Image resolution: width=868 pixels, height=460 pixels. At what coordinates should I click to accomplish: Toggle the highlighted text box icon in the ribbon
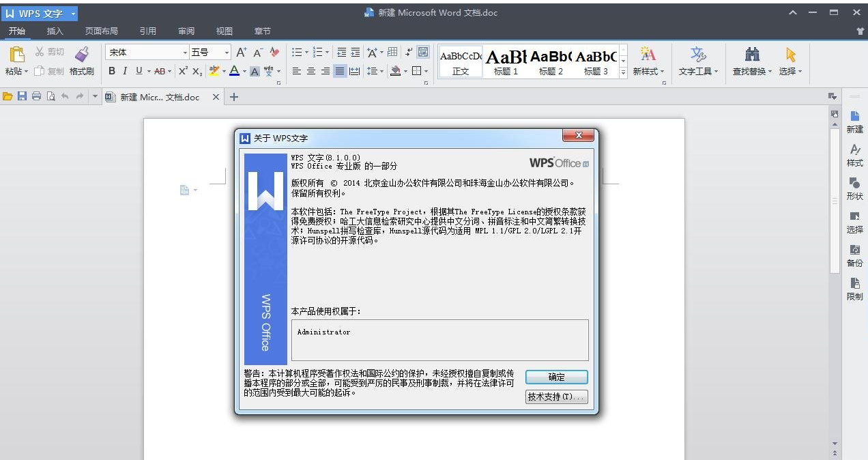(x=423, y=52)
